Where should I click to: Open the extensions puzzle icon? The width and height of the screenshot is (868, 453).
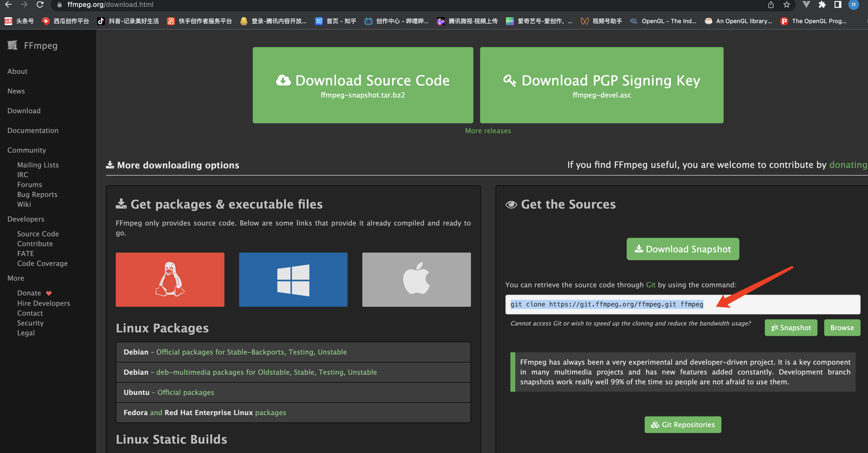[822, 4]
